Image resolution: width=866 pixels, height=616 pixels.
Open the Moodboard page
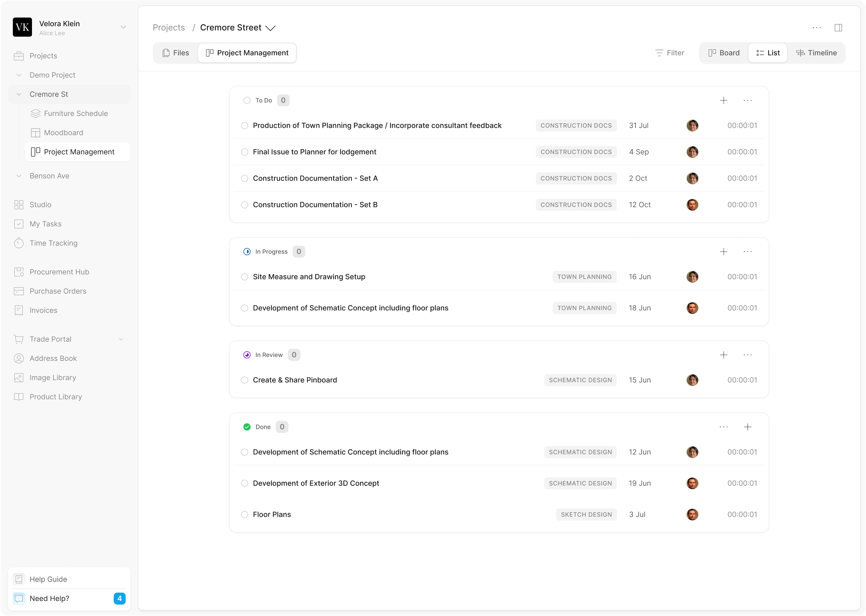coord(77,132)
